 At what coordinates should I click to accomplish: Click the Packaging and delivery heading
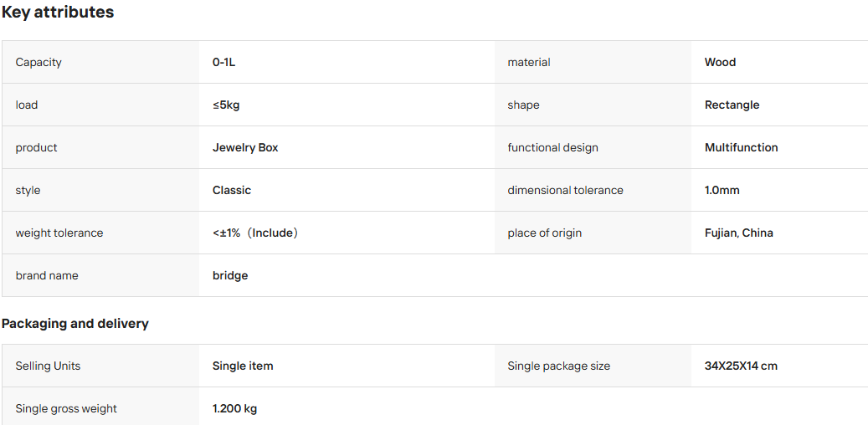74,323
